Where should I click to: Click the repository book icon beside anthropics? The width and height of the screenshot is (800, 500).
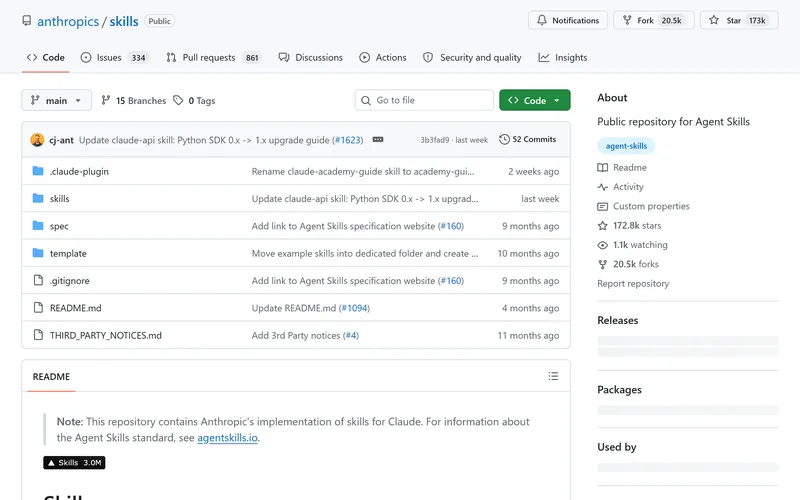point(27,20)
